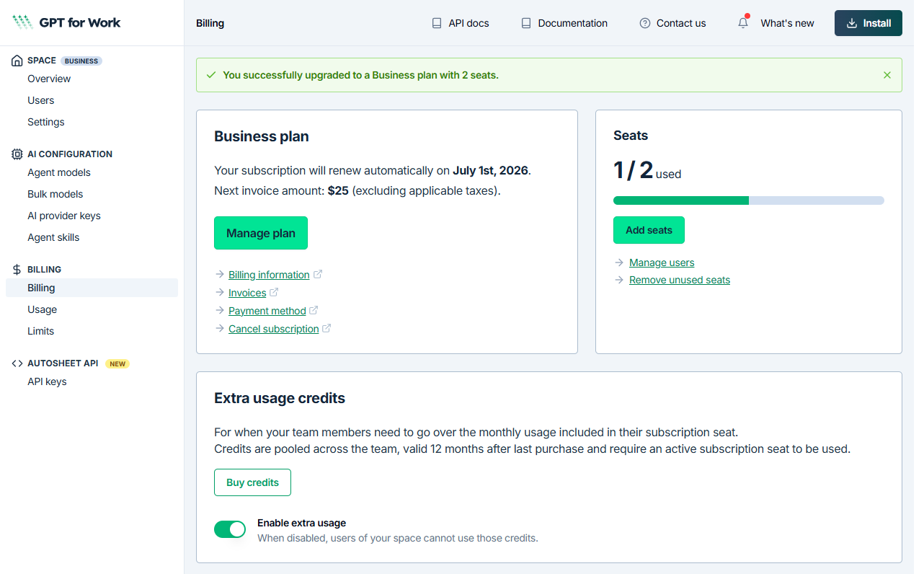The image size is (924, 574).
Task: Disable the Enable extra usage toggle
Action: click(230, 529)
